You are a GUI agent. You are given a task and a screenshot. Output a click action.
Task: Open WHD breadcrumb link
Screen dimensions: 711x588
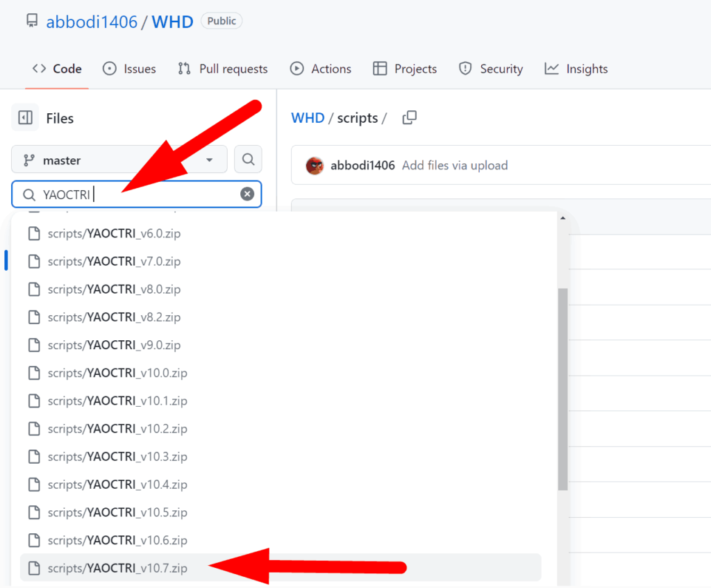(x=308, y=118)
